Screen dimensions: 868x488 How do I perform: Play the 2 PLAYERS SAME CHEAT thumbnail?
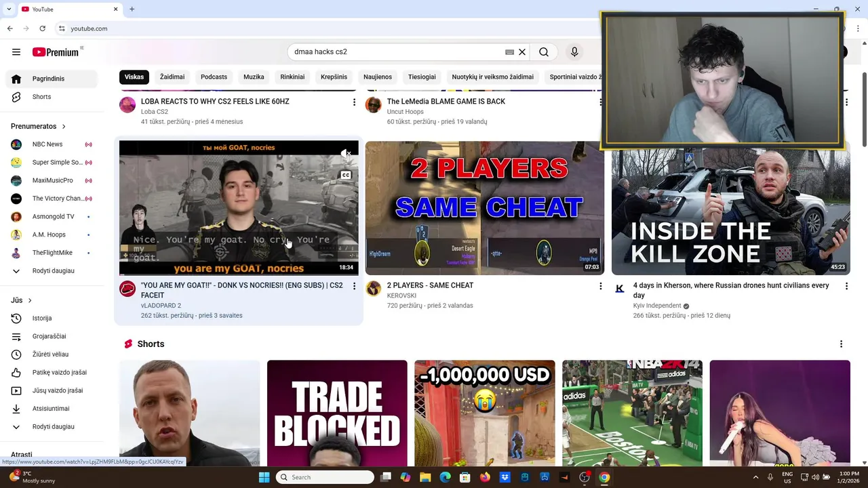click(x=485, y=207)
